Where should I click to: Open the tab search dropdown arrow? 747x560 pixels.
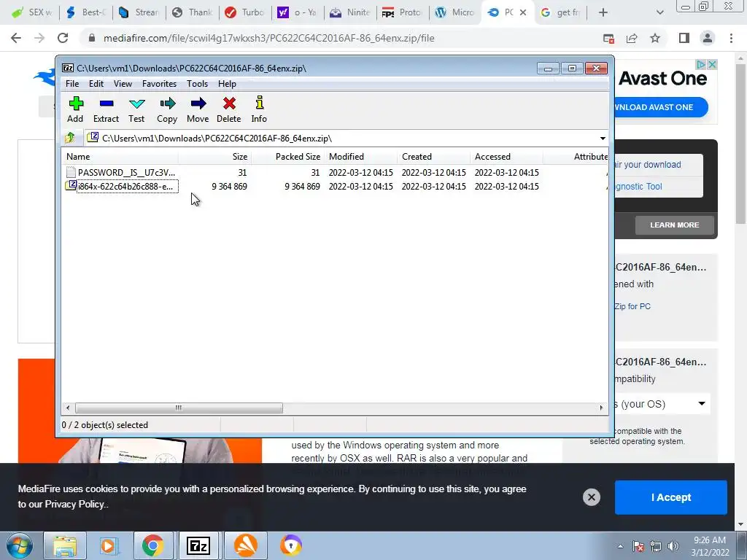pyautogui.click(x=659, y=12)
